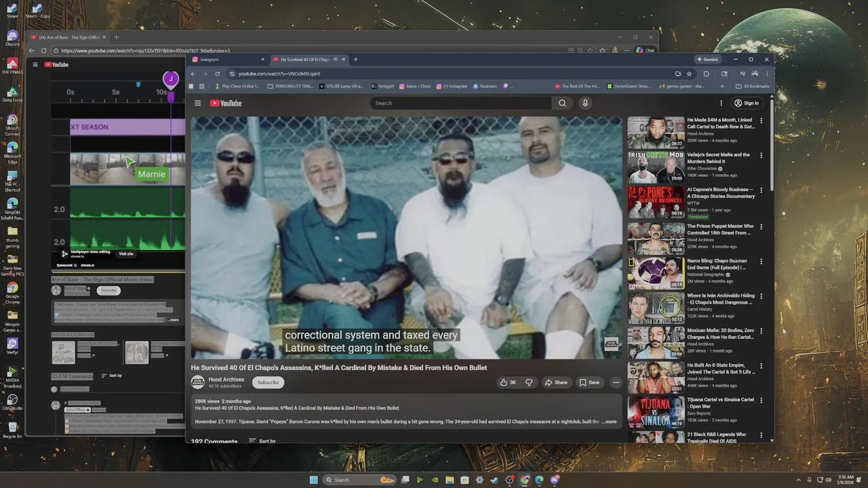Like the video using the thumbs-up icon
Viewport: 868px width, 488px height.
tap(508, 382)
